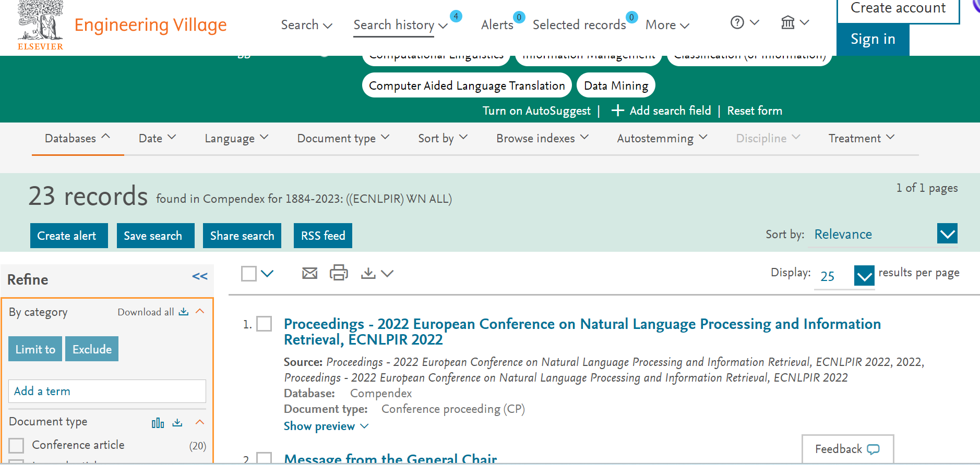Collapse Refine panel with double arrow

point(200,277)
